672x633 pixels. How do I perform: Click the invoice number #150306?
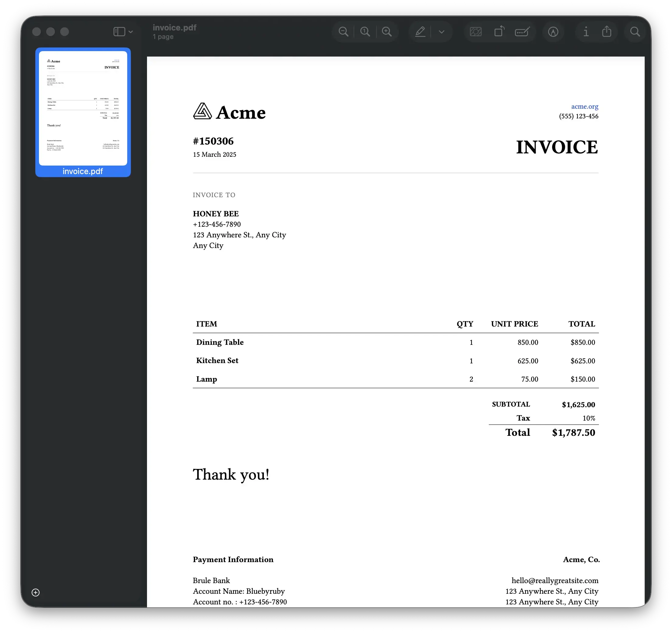click(x=213, y=141)
